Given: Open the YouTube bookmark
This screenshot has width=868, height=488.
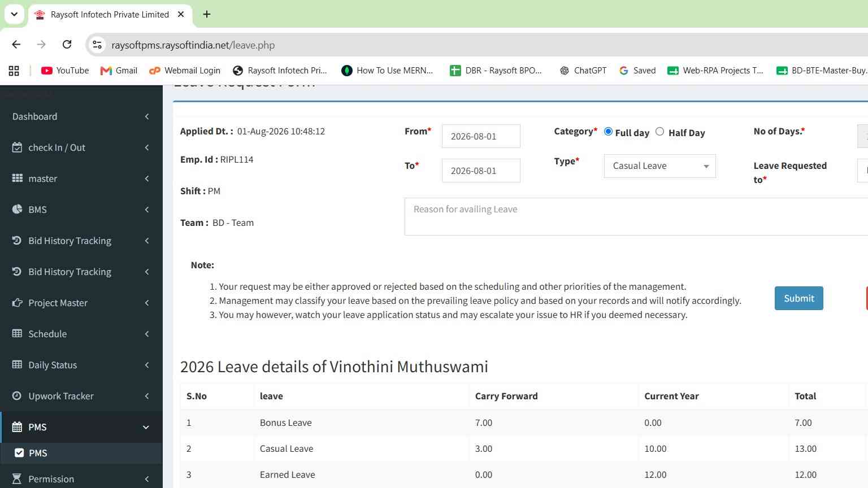Looking at the screenshot, I should click(65, 71).
